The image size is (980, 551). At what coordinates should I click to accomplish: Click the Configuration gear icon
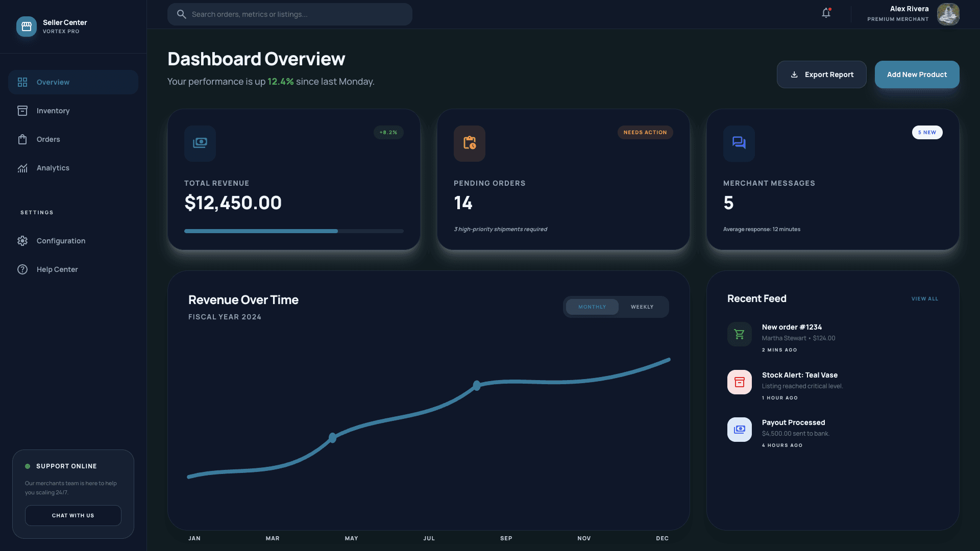22,240
